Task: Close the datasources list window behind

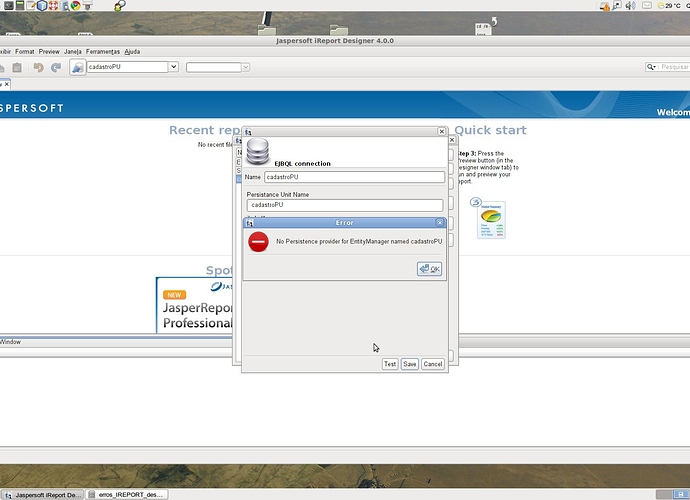Action: [452, 140]
